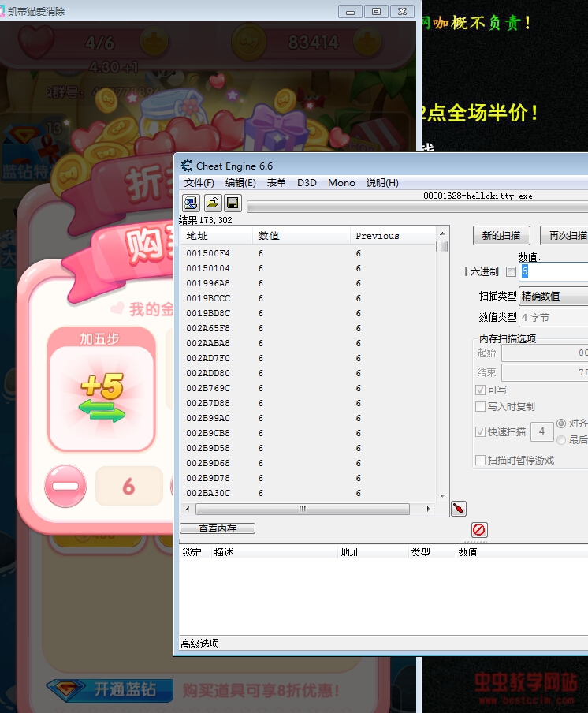Select address row 001500F4
The width and height of the screenshot is (588, 713).
coord(308,253)
